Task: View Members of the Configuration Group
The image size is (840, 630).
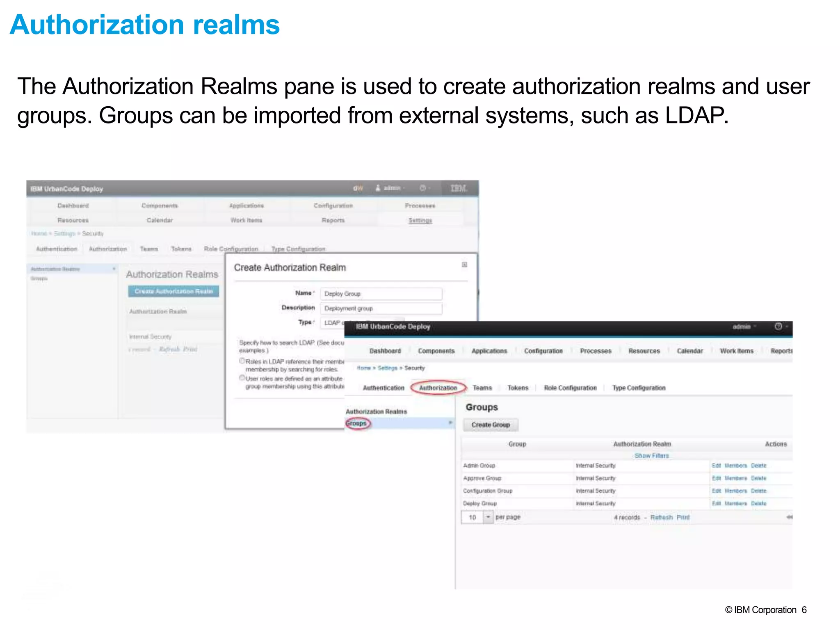Action: 735,491
